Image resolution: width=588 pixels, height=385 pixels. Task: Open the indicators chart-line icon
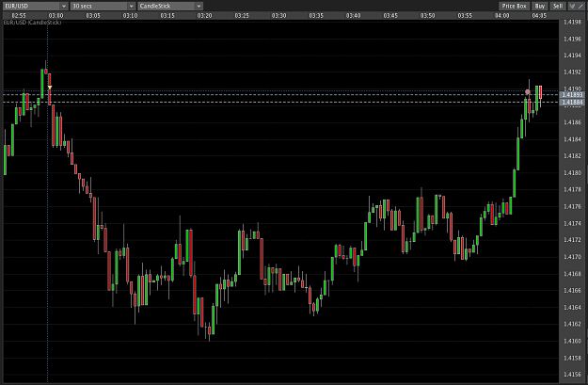tap(572, 6)
